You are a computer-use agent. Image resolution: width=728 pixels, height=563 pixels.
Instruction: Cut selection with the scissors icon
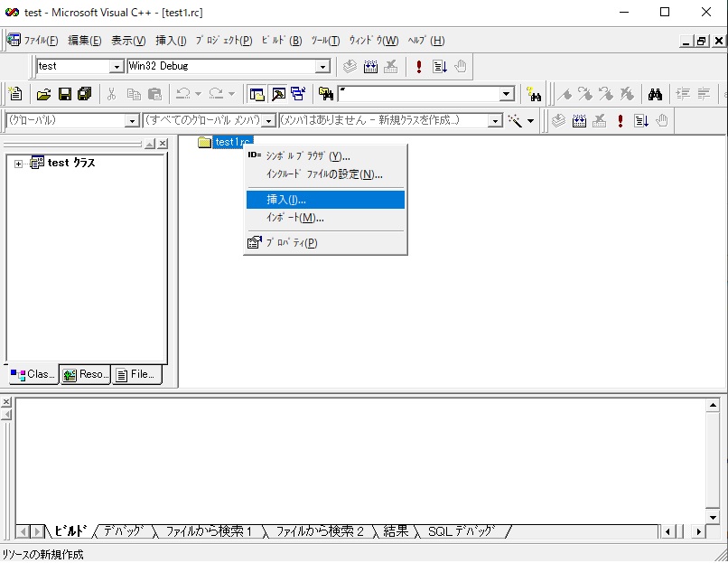pos(111,94)
